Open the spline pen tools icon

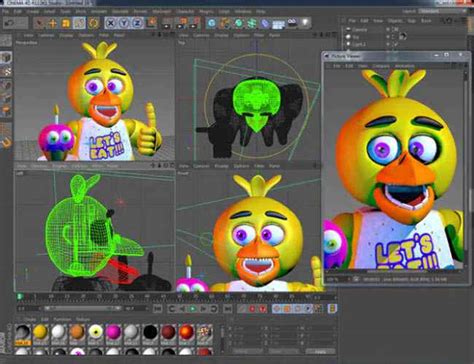point(225,23)
